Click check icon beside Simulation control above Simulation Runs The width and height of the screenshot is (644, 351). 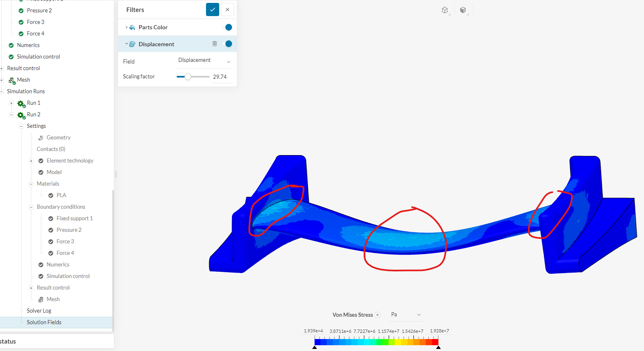11,57
